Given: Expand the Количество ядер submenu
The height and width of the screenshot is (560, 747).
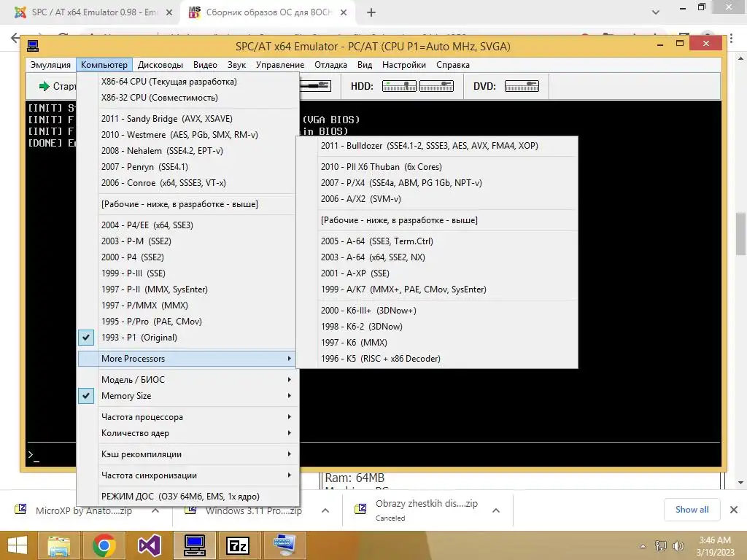Looking at the screenshot, I should [x=187, y=433].
